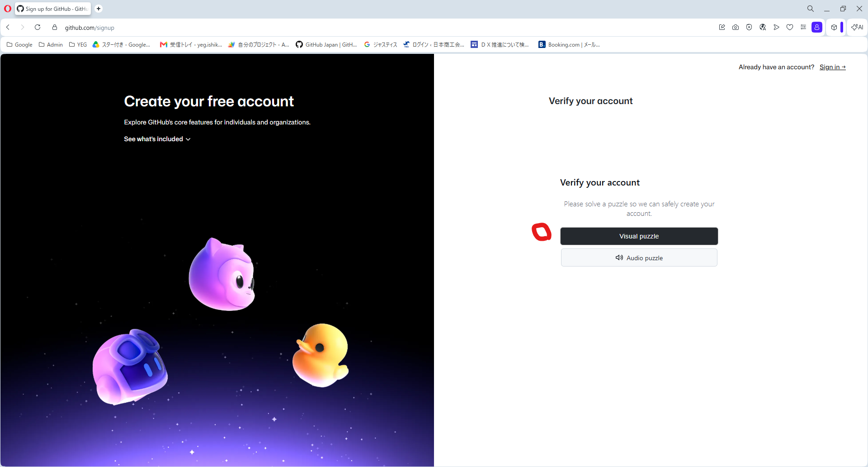Screen dimensions: 868x467
Task: Open the YEG bookmarks folder
Action: click(x=78, y=44)
